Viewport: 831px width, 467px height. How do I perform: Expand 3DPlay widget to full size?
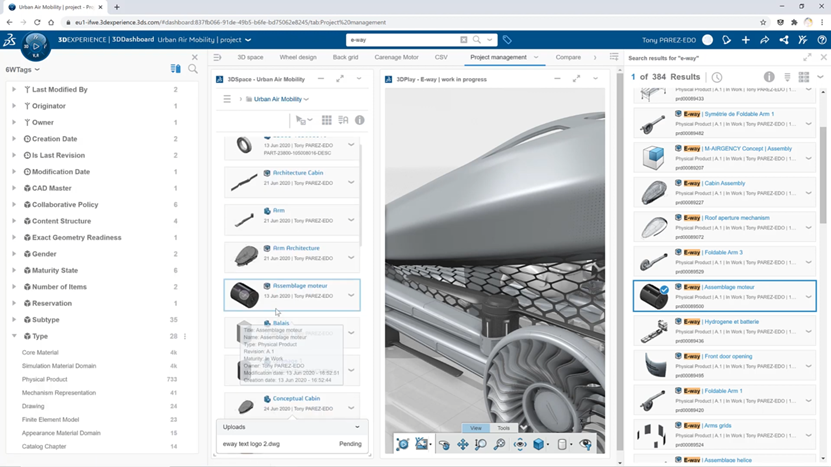pos(576,79)
